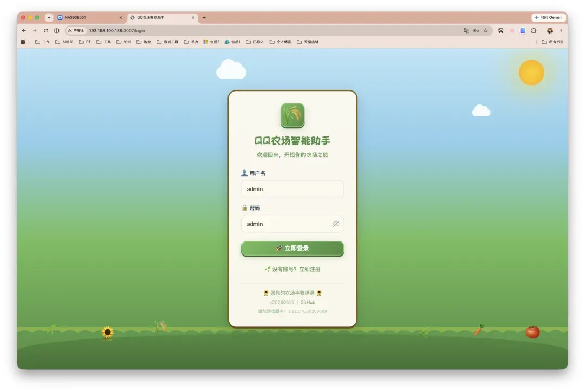Open the PT bookmark folder
The width and height of the screenshot is (585, 392).
84,42
